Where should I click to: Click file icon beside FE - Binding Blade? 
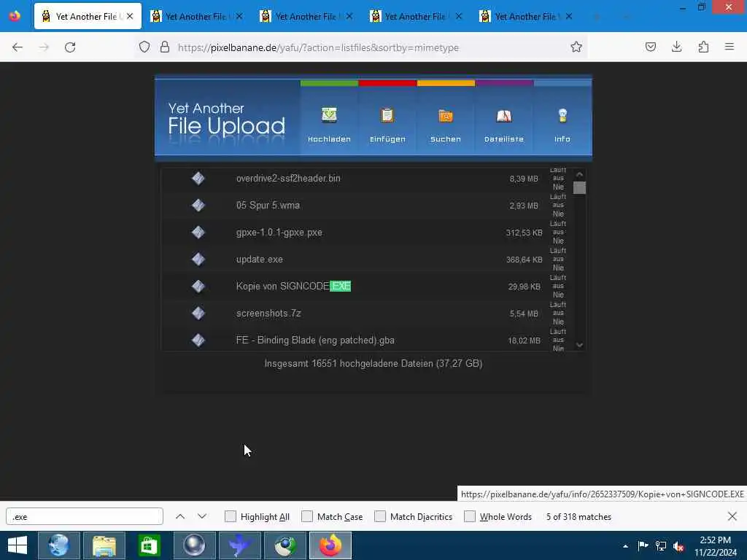[x=198, y=341]
